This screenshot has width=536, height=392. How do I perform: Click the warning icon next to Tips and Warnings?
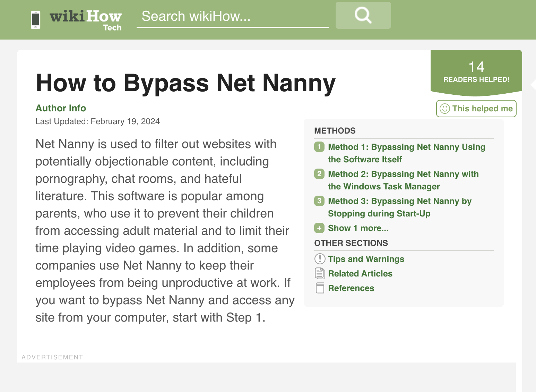[x=319, y=259]
